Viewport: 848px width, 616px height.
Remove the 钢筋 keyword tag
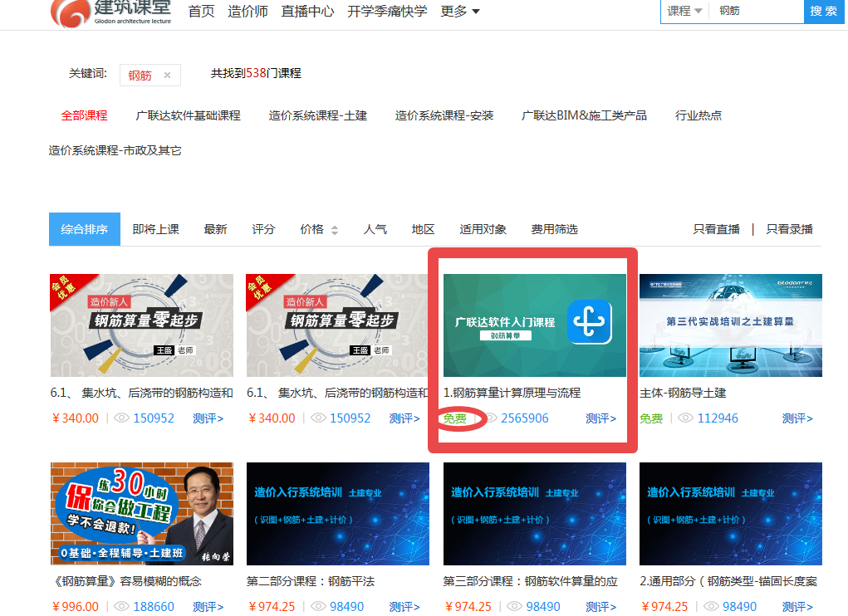click(x=167, y=75)
